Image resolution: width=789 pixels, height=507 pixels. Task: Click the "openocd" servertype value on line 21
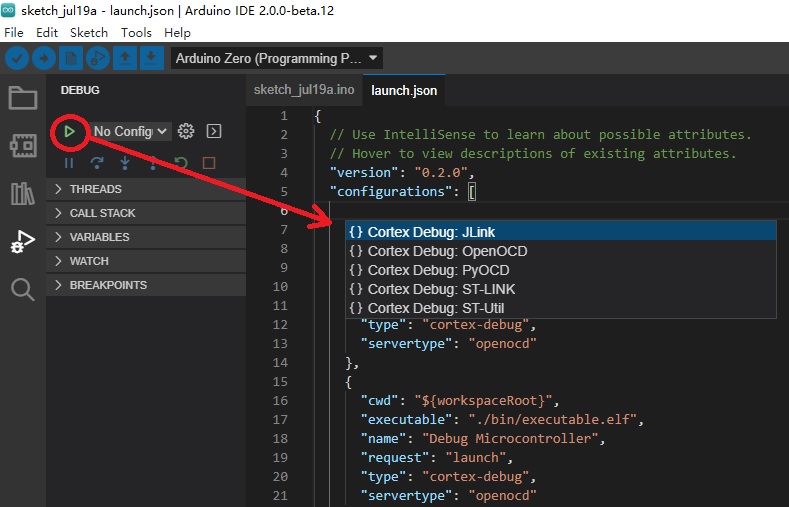tap(502, 495)
